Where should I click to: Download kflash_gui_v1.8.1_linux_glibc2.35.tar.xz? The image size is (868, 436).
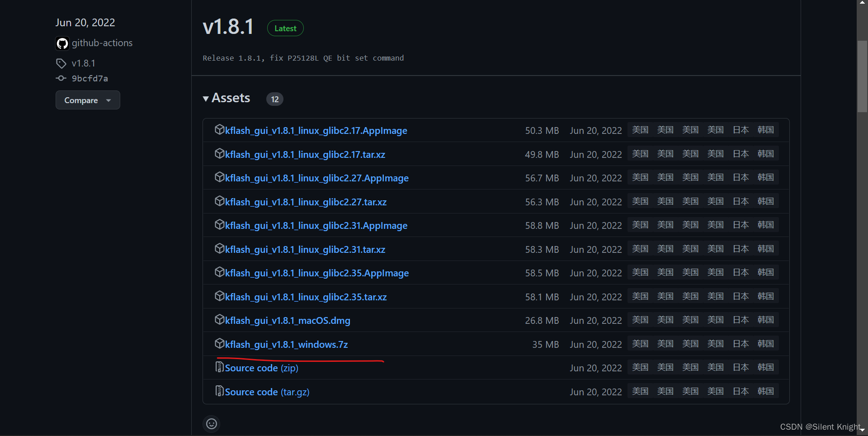click(306, 297)
